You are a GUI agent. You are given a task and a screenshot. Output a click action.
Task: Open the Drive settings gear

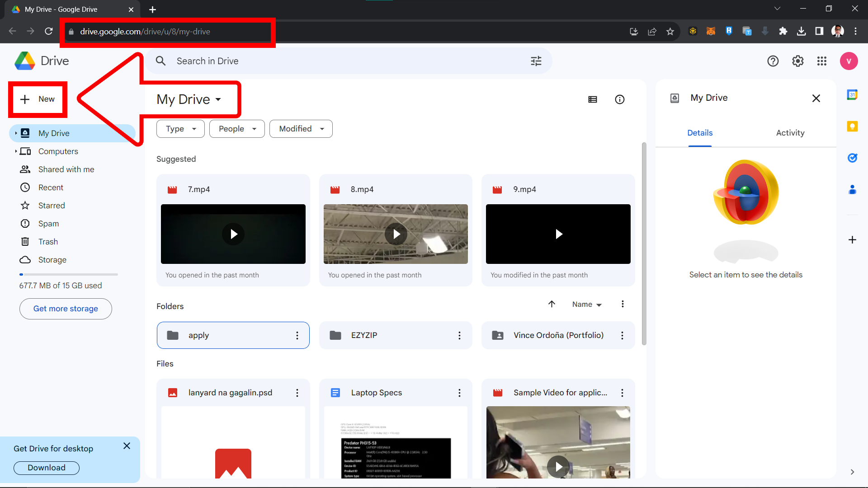click(798, 61)
